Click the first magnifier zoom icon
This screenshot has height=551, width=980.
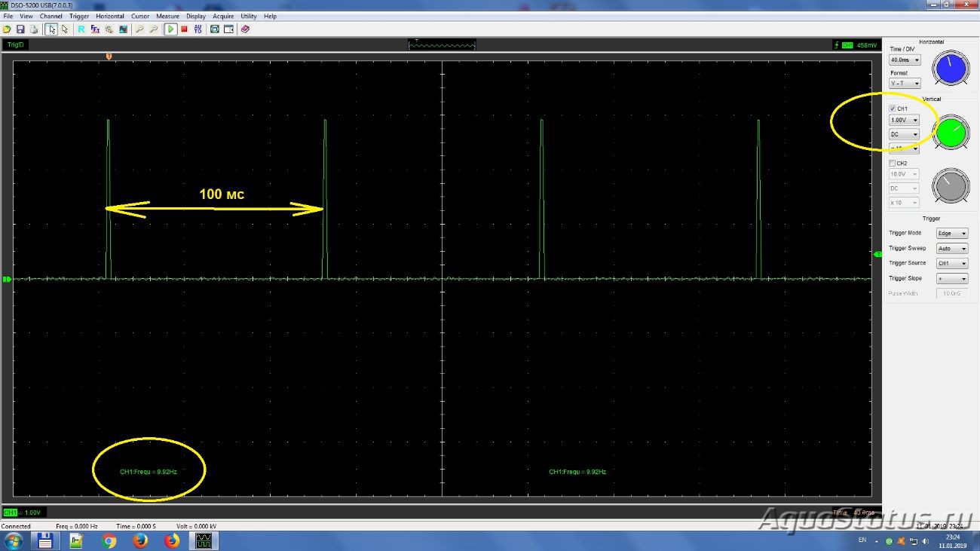(x=140, y=29)
